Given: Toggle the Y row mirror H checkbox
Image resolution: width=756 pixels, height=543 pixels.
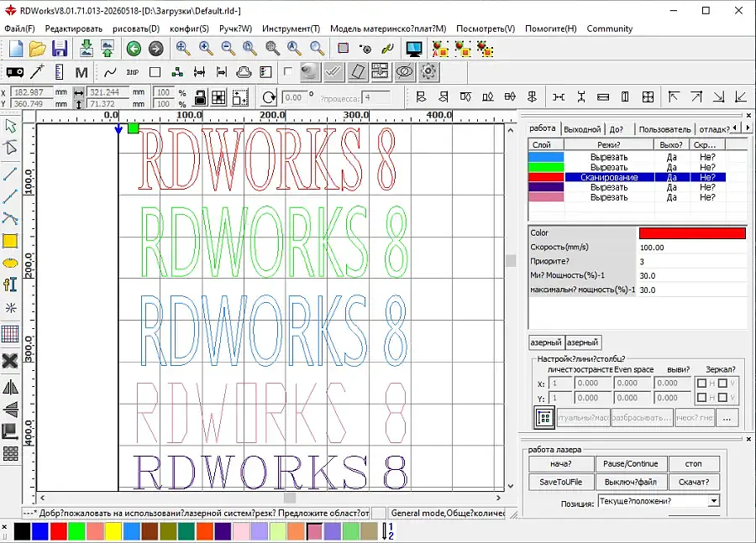Looking at the screenshot, I should click(x=701, y=398).
